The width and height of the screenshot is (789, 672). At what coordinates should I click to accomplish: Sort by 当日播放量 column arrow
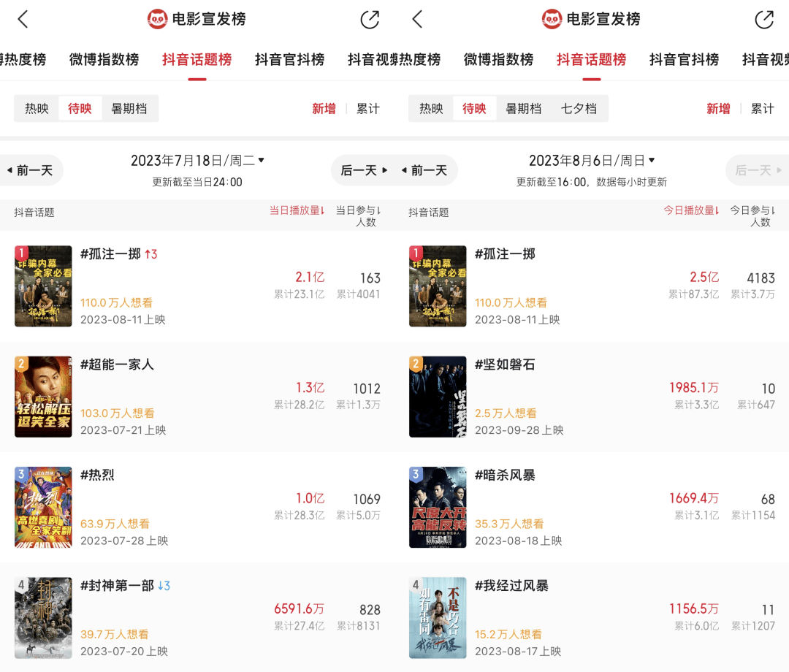pos(323,210)
